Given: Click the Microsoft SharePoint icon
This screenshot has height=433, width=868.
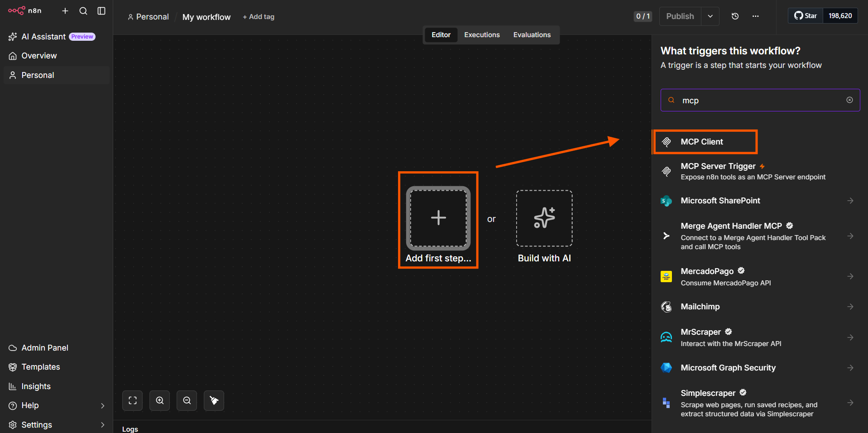Looking at the screenshot, I should pos(667,201).
